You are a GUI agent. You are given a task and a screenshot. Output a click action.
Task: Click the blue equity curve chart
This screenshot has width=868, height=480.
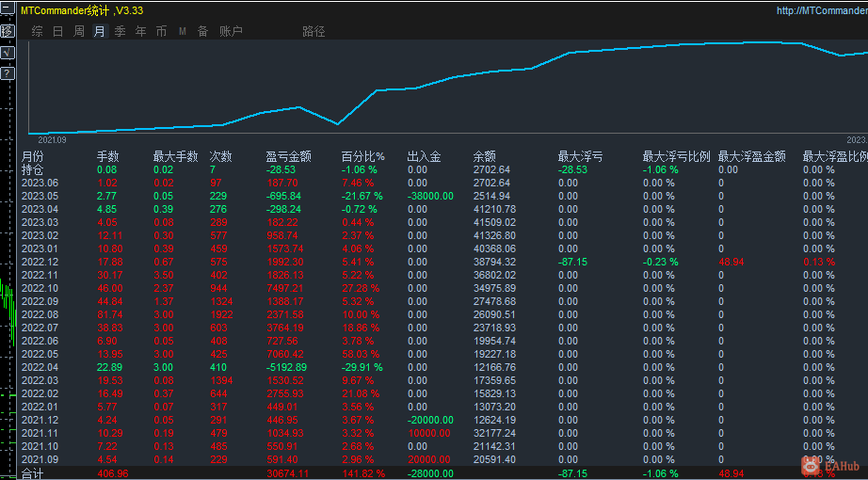(x=447, y=87)
